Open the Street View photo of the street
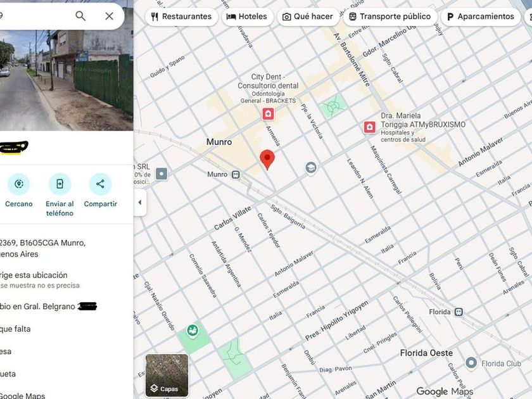Screen dimensions: 532x399 point(66,80)
